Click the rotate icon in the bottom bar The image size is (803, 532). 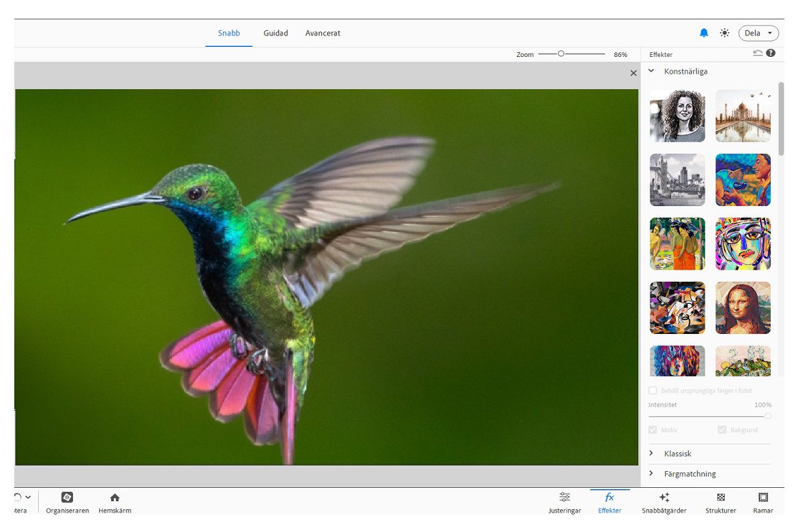(18, 497)
